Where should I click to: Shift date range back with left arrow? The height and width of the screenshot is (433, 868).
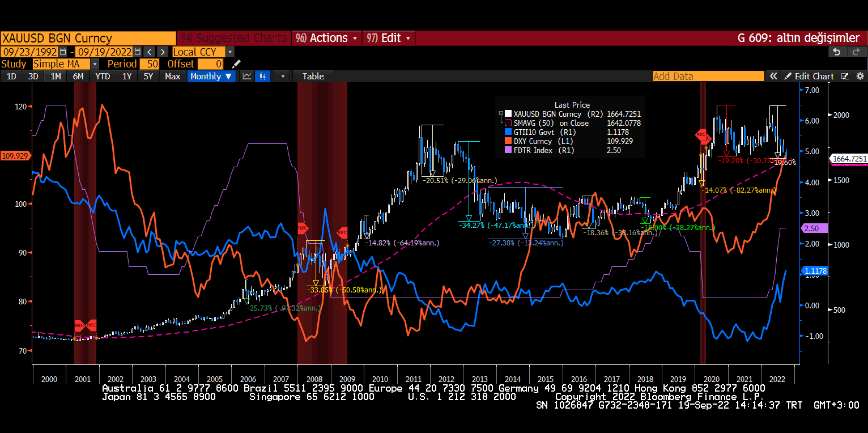[x=148, y=52]
